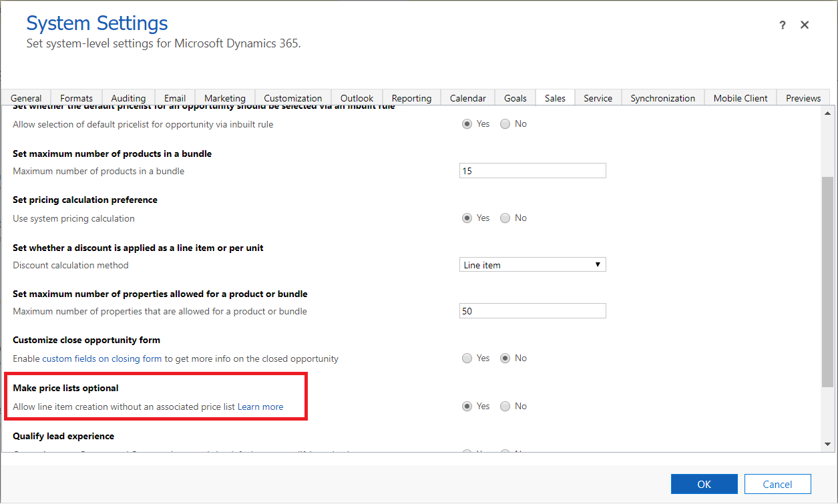Viewport: 838px width, 504px height.
Task: Close the System Settings dialog
Action: (805, 25)
